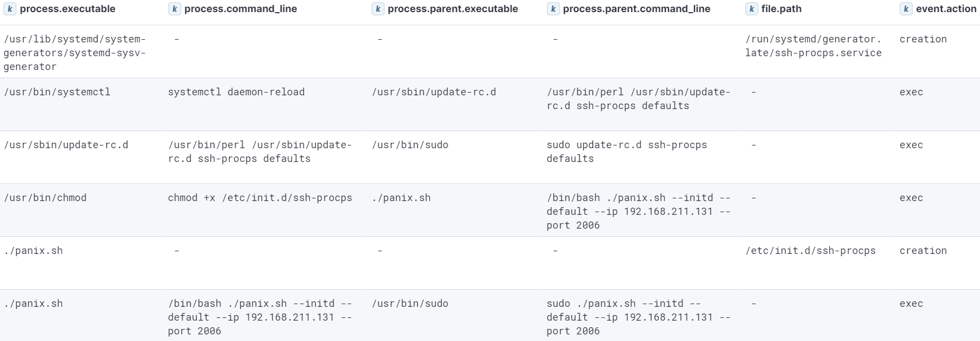Click the /etc/init.d/ssh-procps file path cell
Image resolution: width=980 pixels, height=341 pixels.
tap(810, 251)
